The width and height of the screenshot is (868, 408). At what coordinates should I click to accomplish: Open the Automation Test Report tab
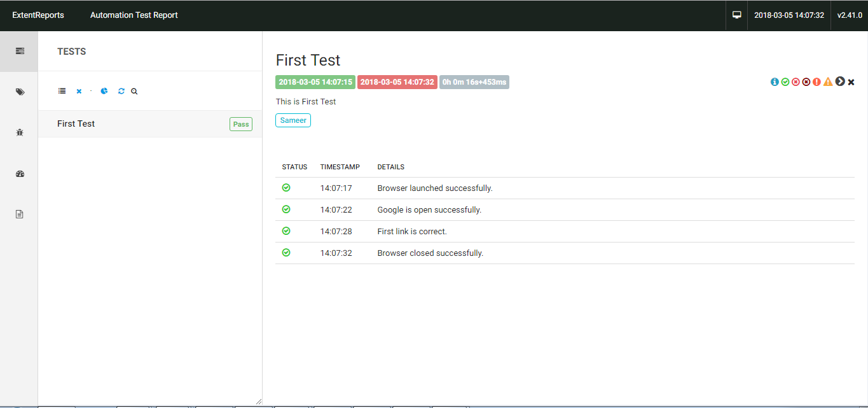(x=134, y=15)
